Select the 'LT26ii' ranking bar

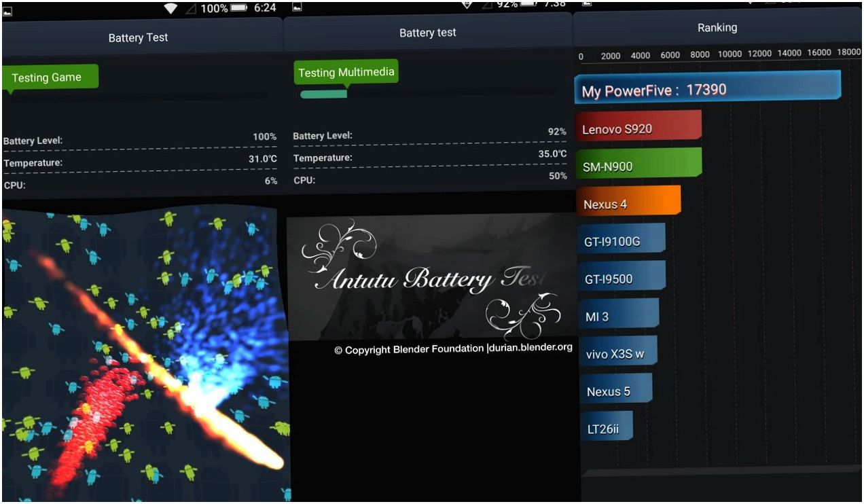pos(607,427)
